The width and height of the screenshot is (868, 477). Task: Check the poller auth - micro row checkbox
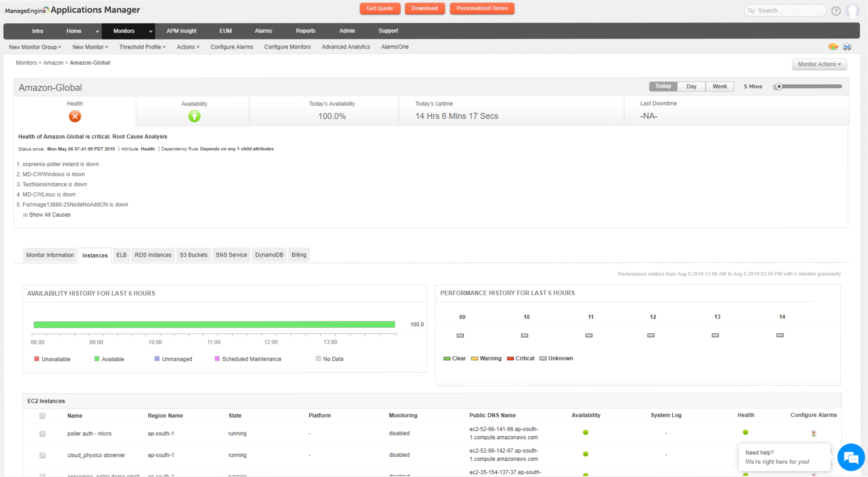point(42,434)
